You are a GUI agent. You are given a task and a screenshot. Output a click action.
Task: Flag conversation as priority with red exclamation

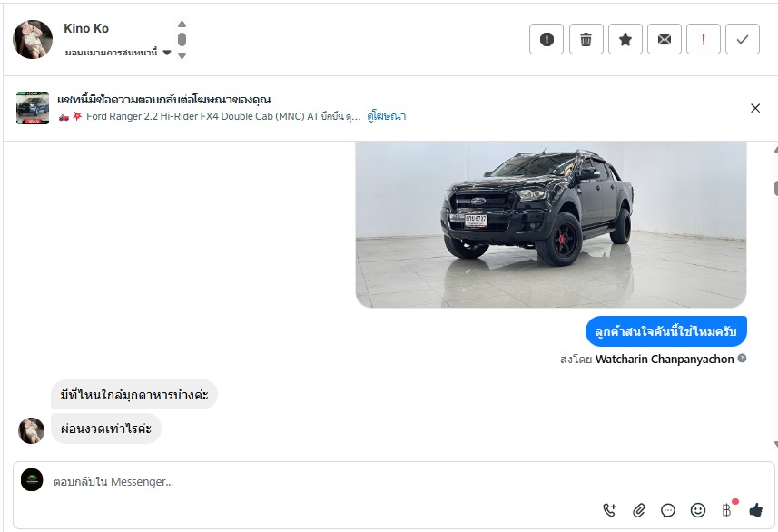[x=703, y=39]
